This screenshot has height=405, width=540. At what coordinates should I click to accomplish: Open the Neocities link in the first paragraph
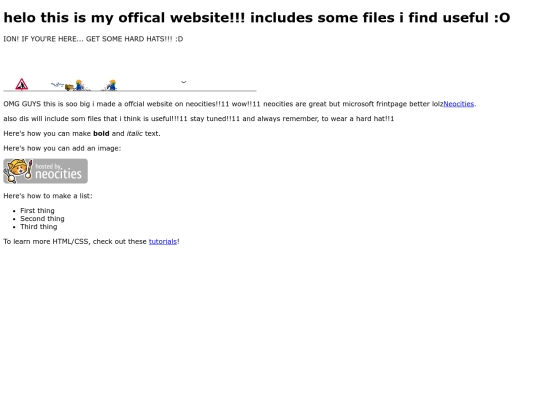point(458,104)
